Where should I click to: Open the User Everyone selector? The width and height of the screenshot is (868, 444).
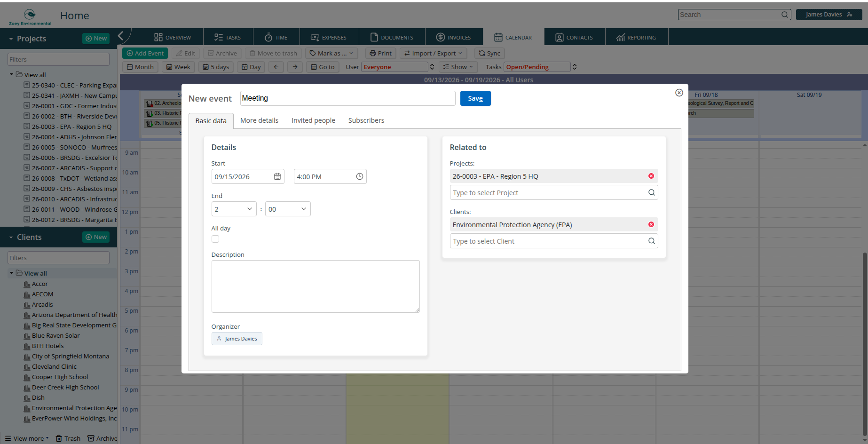[398, 67]
